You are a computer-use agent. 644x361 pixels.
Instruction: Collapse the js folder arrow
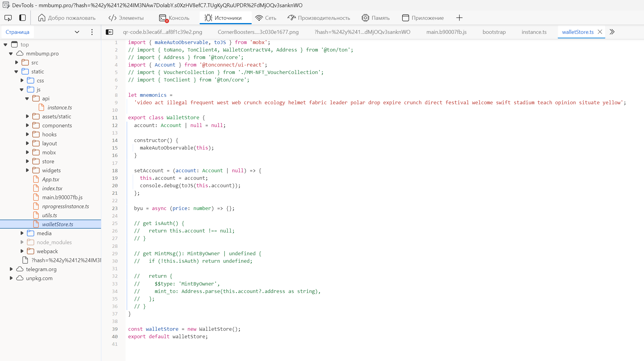[x=22, y=90]
